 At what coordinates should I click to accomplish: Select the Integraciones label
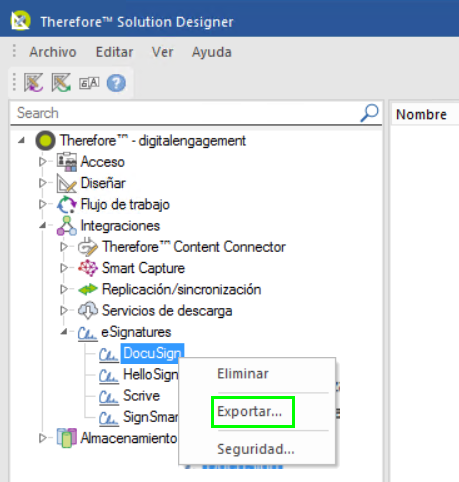tap(120, 226)
